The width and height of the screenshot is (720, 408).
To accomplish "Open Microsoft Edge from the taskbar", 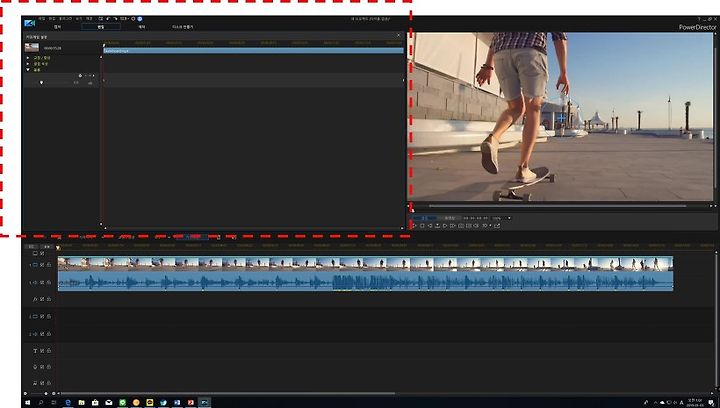I will (x=68, y=402).
